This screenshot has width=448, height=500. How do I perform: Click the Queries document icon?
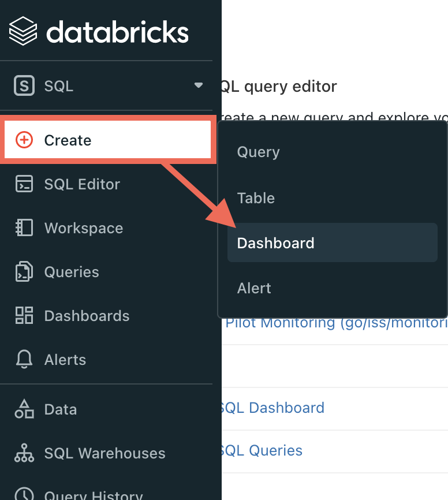pyautogui.click(x=24, y=271)
